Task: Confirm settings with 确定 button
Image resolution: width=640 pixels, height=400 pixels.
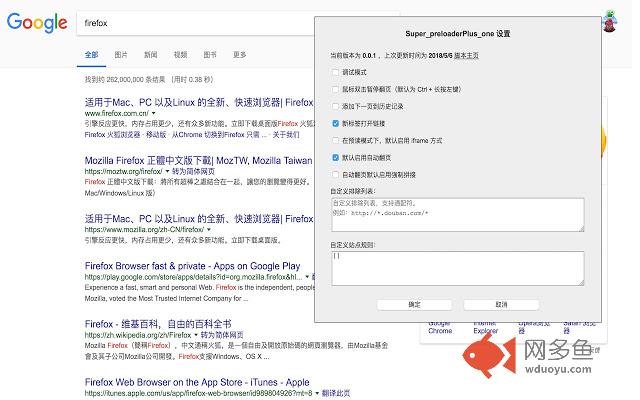Action: (414, 304)
